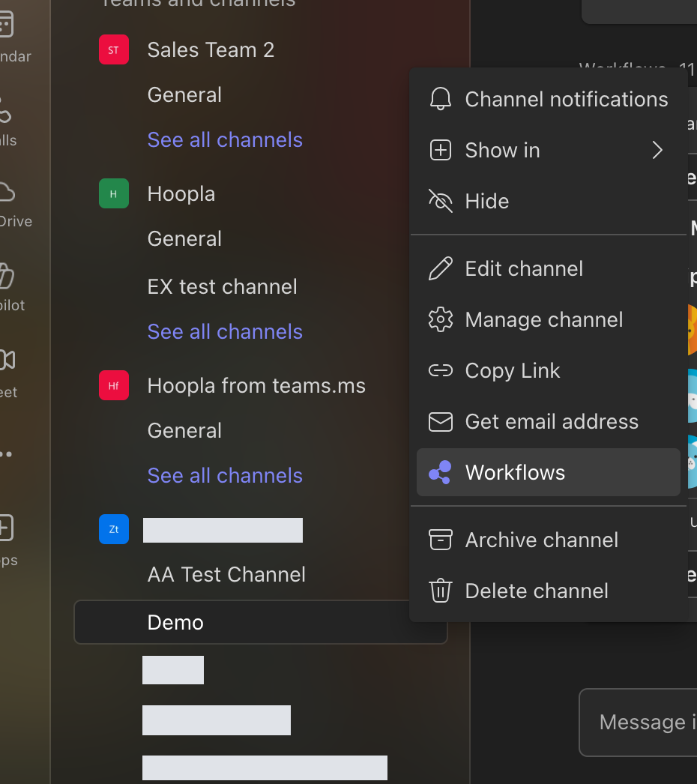Click the pencil icon for Edit channel
This screenshot has width=697, height=784.
[440, 268]
